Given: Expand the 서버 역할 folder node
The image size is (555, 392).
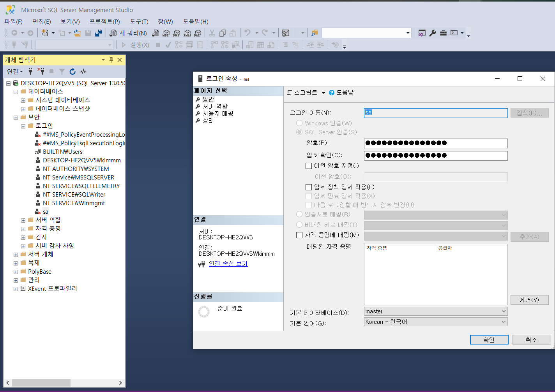Looking at the screenshot, I should [x=23, y=220].
